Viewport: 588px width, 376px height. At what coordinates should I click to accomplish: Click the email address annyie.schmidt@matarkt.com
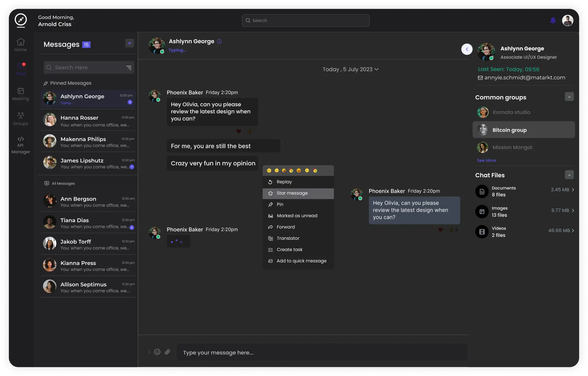525,78
